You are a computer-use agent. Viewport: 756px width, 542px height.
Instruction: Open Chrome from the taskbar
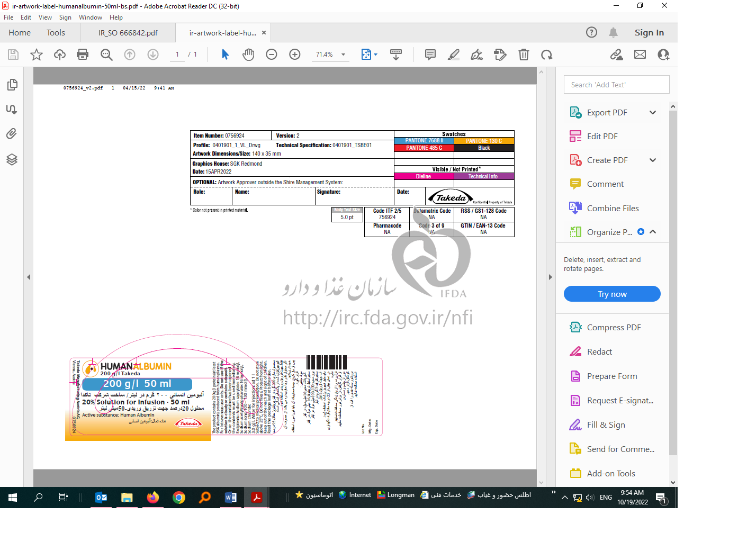[x=179, y=498]
